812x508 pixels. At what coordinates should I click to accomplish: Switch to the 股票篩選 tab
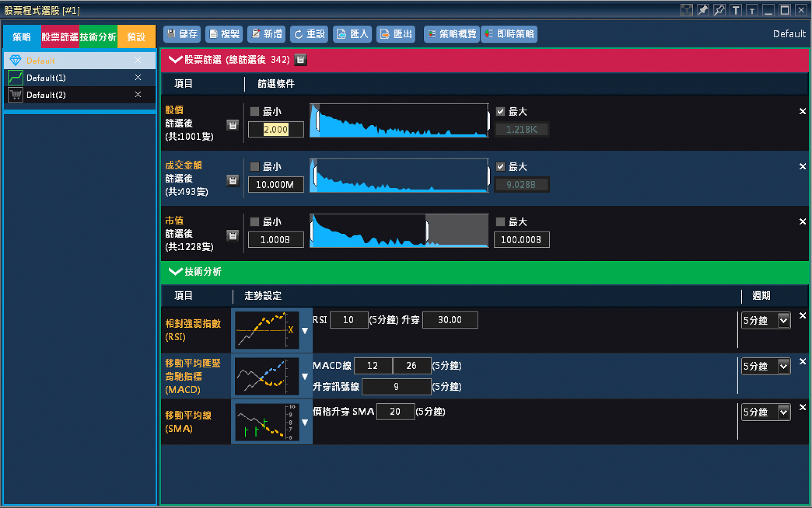pyautogui.click(x=60, y=37)
